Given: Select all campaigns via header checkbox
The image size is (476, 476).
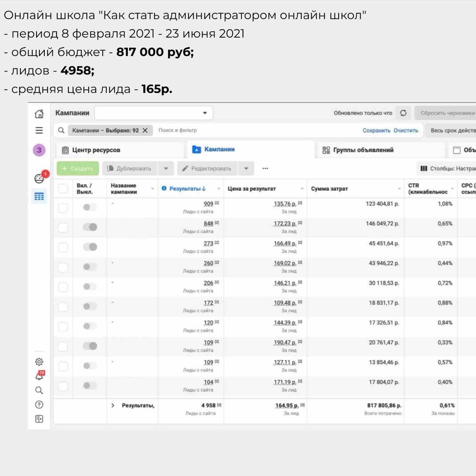Looking at the screenshot, I should tap(63, 189).
